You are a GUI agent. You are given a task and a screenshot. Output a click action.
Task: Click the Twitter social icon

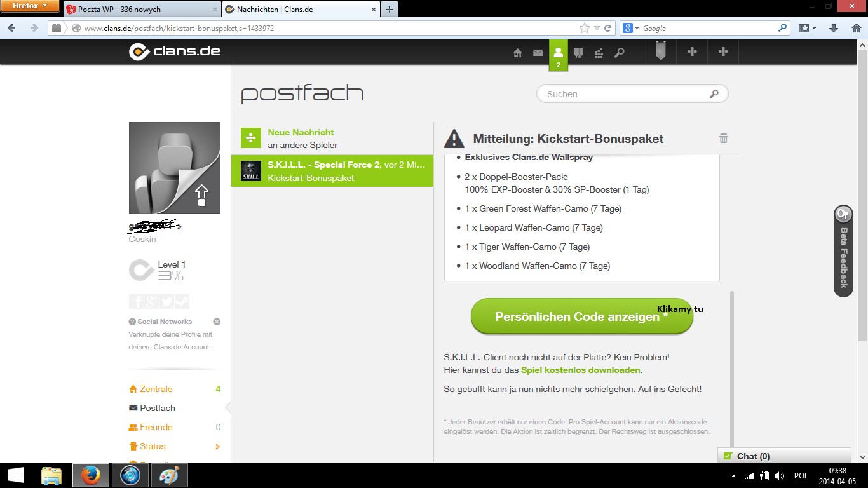pyautogui.click(x=166, y=301)
